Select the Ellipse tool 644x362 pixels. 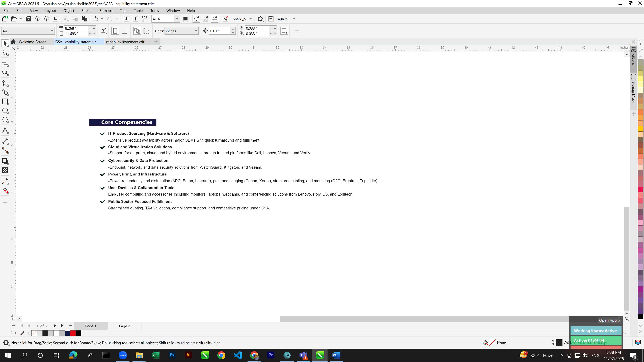(x=5, y=110)
